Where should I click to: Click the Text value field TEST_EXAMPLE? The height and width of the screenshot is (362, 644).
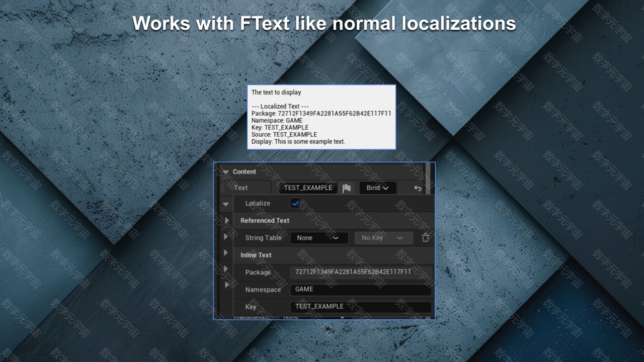(x=308, y=188)
